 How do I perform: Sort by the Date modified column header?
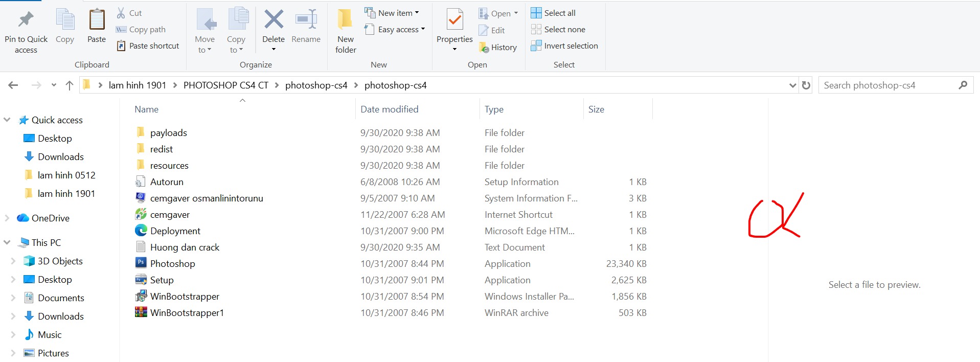[389, 109]
